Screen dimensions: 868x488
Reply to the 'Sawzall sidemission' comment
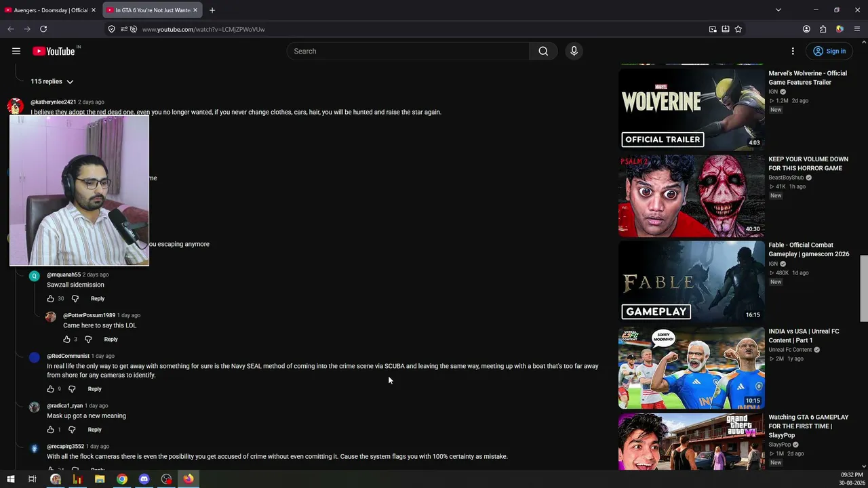[x=98, y=298]
